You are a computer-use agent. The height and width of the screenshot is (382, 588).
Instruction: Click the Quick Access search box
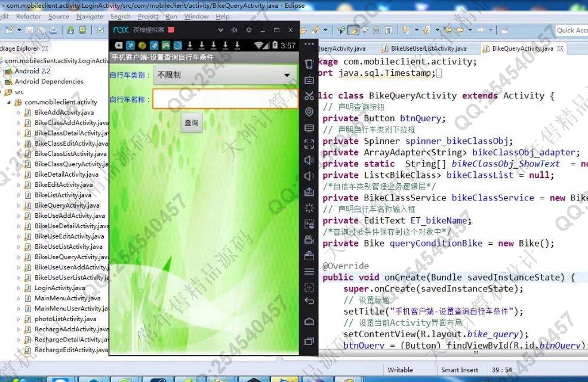tap(571, 30)
